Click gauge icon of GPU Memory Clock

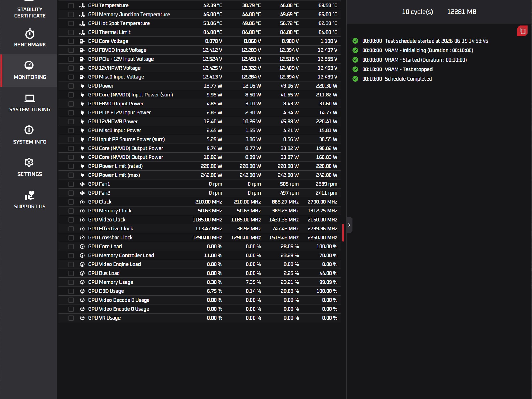(82, 211)
